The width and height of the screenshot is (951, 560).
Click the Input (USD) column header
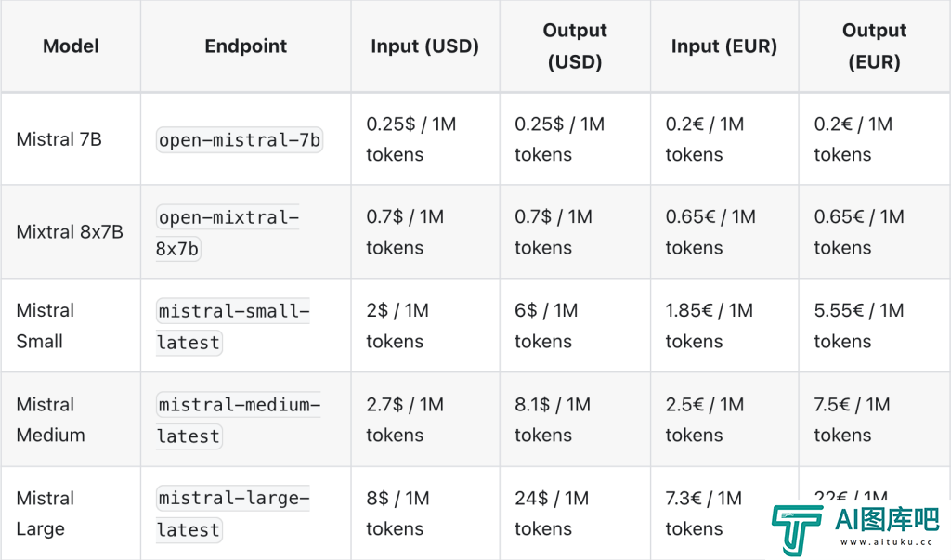click(x=425, y=46)
